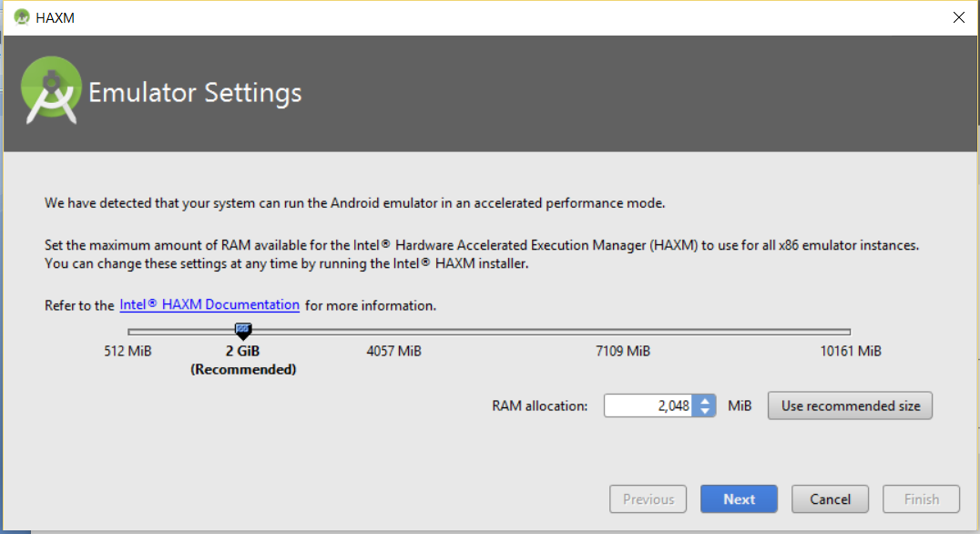Cancel the HAXM setup wizard
980x534 pixels.
(830, 499)
